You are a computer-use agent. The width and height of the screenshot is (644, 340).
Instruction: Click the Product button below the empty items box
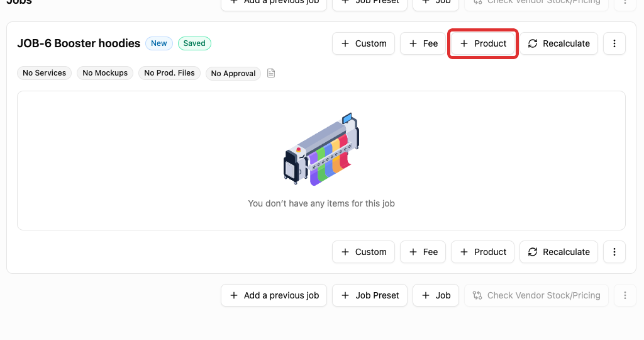482,252
